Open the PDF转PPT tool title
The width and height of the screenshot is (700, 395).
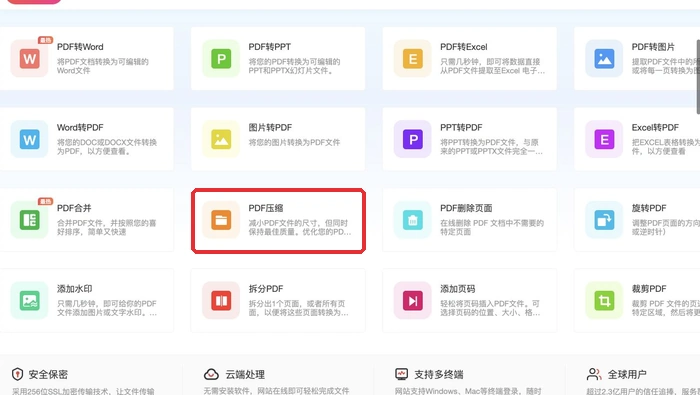270,47
